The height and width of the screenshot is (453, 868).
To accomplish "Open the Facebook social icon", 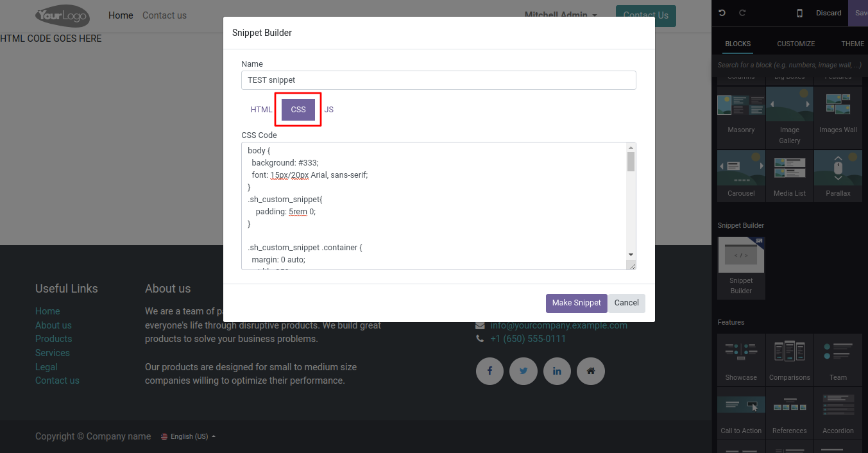I will coord(490,371).
